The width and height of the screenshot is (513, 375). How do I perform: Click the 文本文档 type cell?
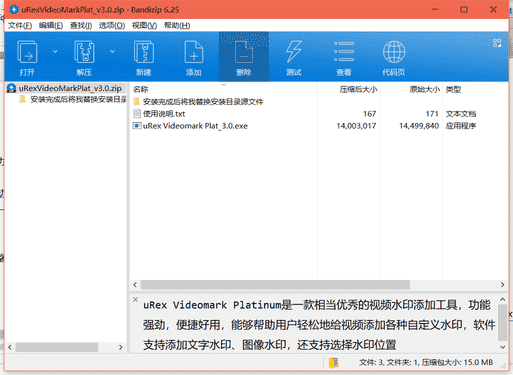pos(461,114)
